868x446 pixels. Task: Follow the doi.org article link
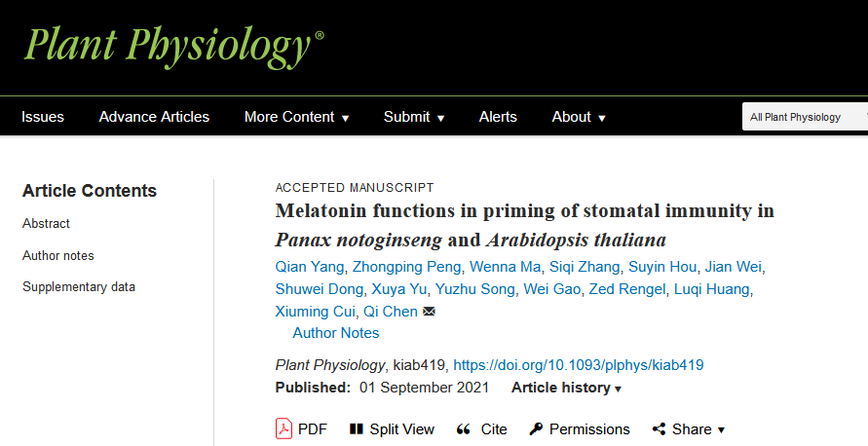tap(579, 365)
